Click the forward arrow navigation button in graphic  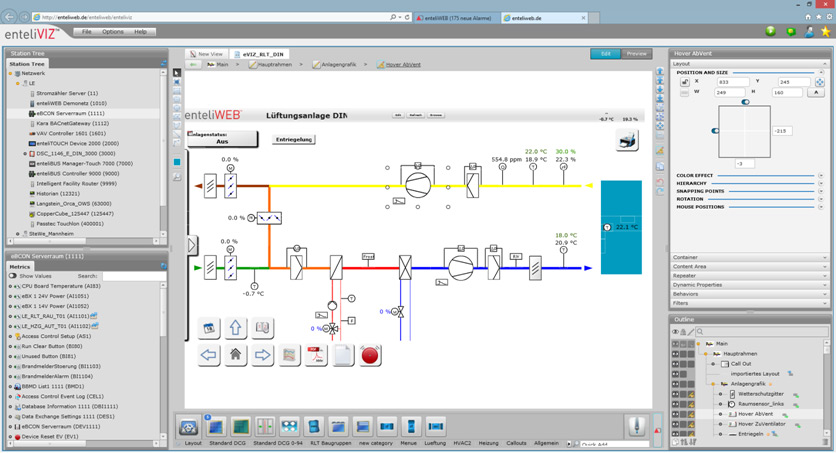coord(262,355)
